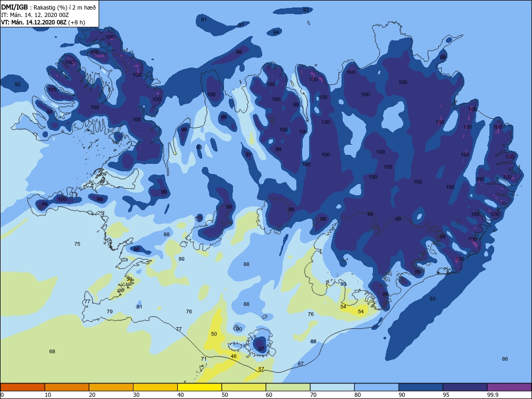Select the humidity value 71 on the map
The image size is (532, 399).
[x=204, y=359]
